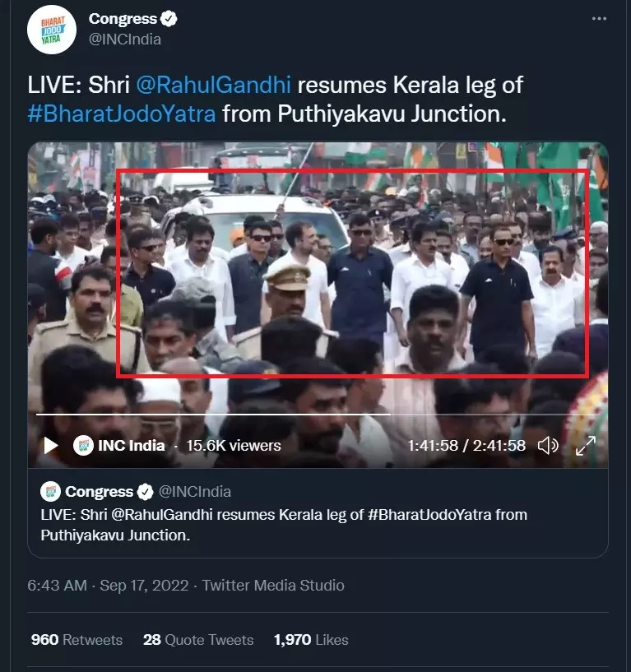View the 960 Retweets list
The height and width of the screenshot is (672, 631).
[x=77, y=640]
